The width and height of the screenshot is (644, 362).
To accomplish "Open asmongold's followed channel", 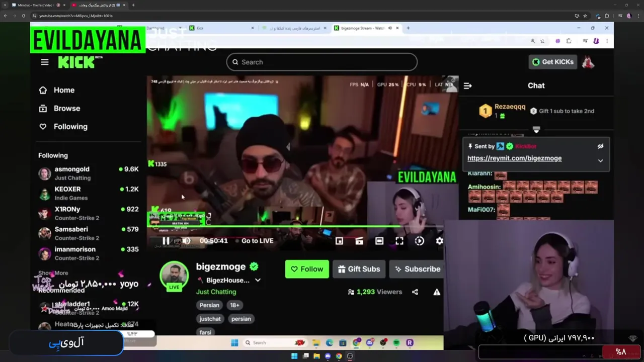I will click(89, 173).
